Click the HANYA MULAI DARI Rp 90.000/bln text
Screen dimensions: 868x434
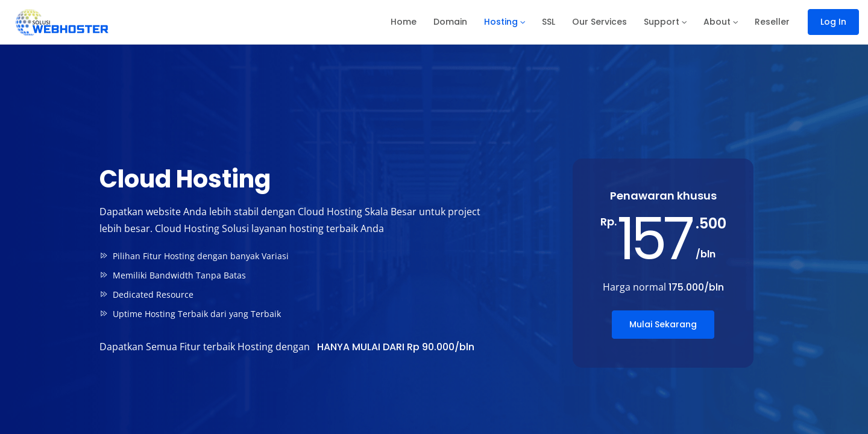pos(395,347)
